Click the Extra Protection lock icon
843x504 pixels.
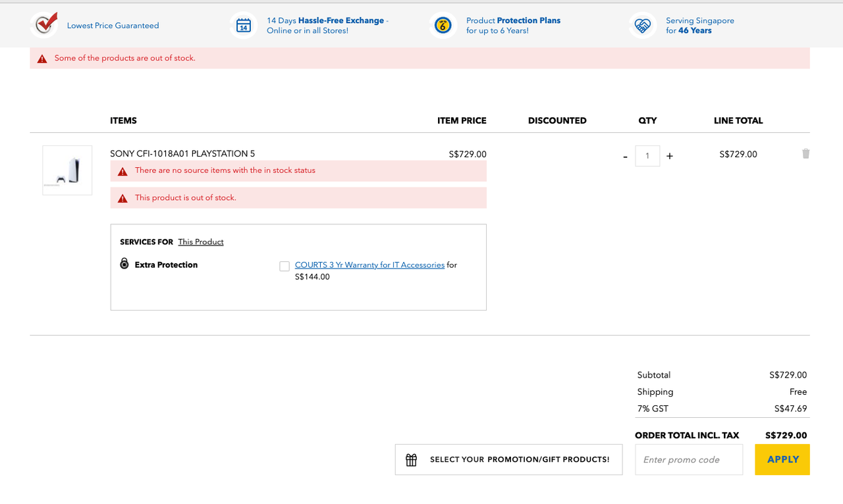tap(124, 264)
